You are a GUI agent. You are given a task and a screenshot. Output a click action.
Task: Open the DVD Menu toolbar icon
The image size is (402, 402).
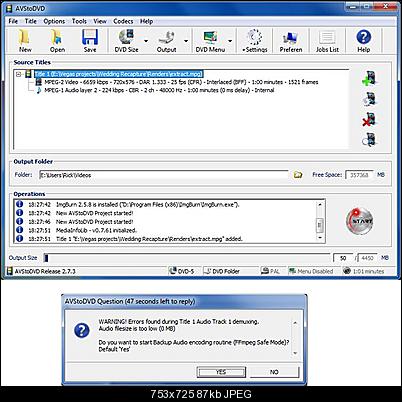click(x=210, y=41)
